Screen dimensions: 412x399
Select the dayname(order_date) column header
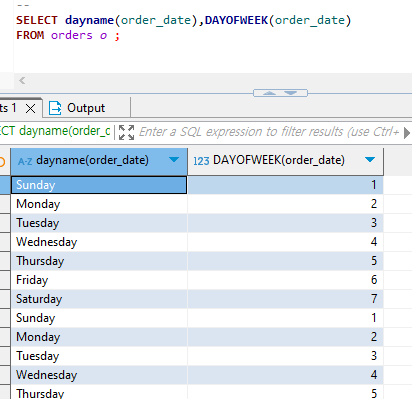pos(99,161)
